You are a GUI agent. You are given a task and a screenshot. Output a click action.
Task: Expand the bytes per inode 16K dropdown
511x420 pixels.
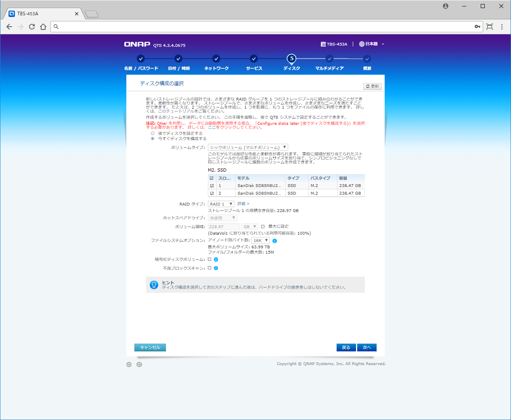(260, 240)
